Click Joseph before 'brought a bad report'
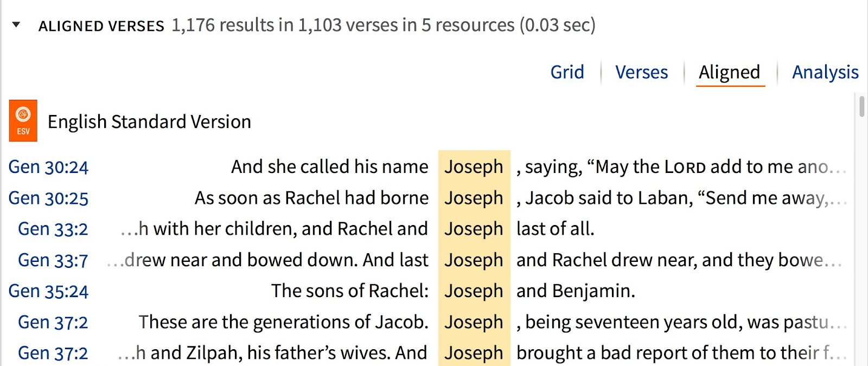Screen dimensions: 868x366 (474, 353)
